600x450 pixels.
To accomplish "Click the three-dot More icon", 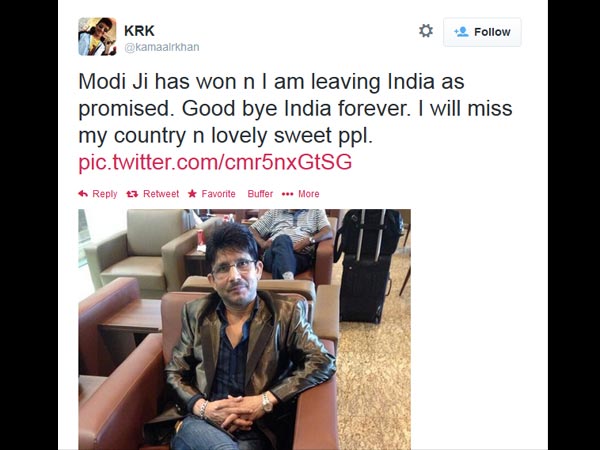I will [x=287, y=194].
